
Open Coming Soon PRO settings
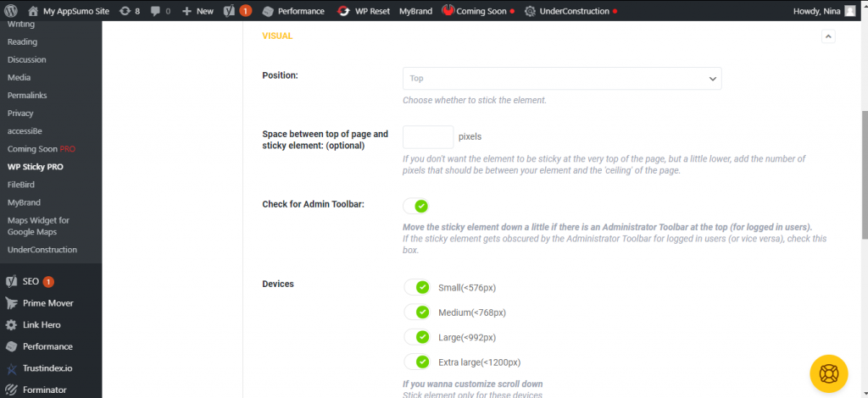point(42,149)
